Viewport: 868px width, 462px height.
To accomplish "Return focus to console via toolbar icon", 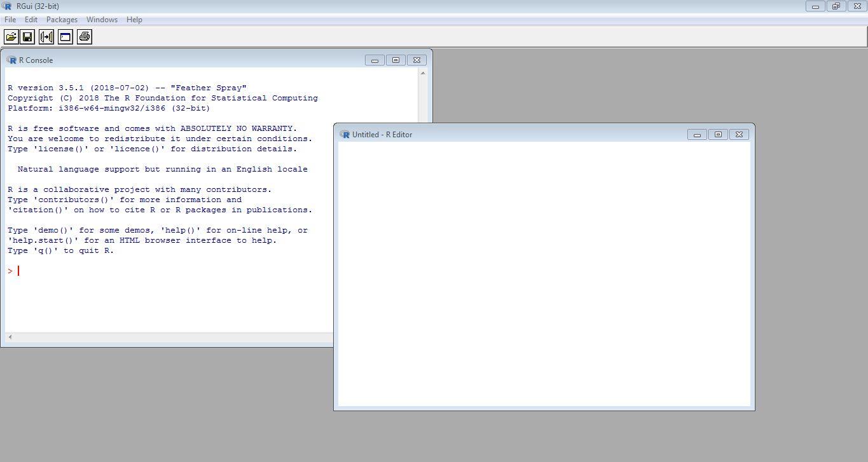I will click(x=65, y=36).
